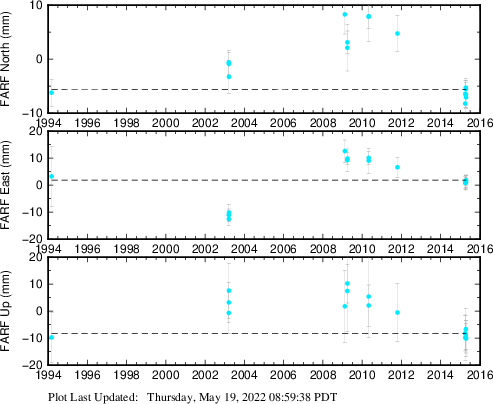Image resolution: width=493 pixels, height=404 pixels.
Task: Select the 2010 data point in North plot
Action: click(369, 17)
